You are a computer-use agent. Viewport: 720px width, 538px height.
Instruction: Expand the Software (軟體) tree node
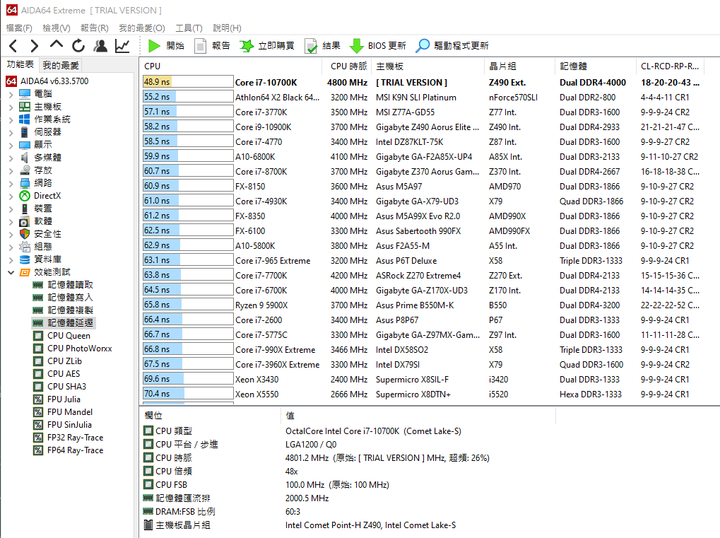11,222
